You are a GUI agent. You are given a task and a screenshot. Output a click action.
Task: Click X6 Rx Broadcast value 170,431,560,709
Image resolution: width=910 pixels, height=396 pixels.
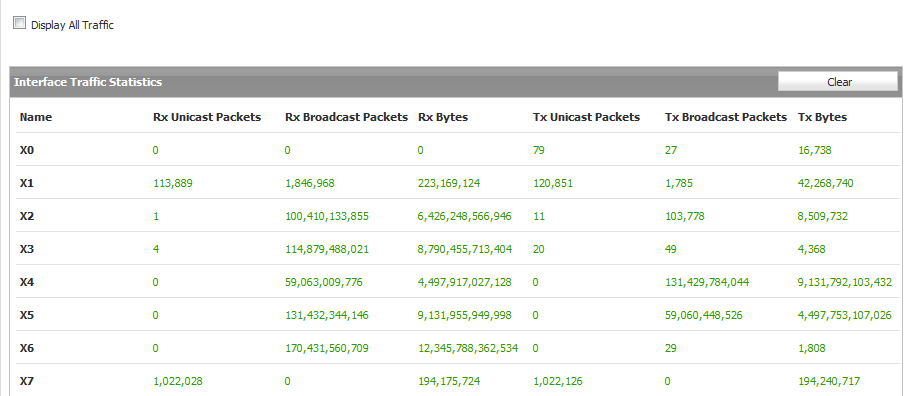[327, 349]
